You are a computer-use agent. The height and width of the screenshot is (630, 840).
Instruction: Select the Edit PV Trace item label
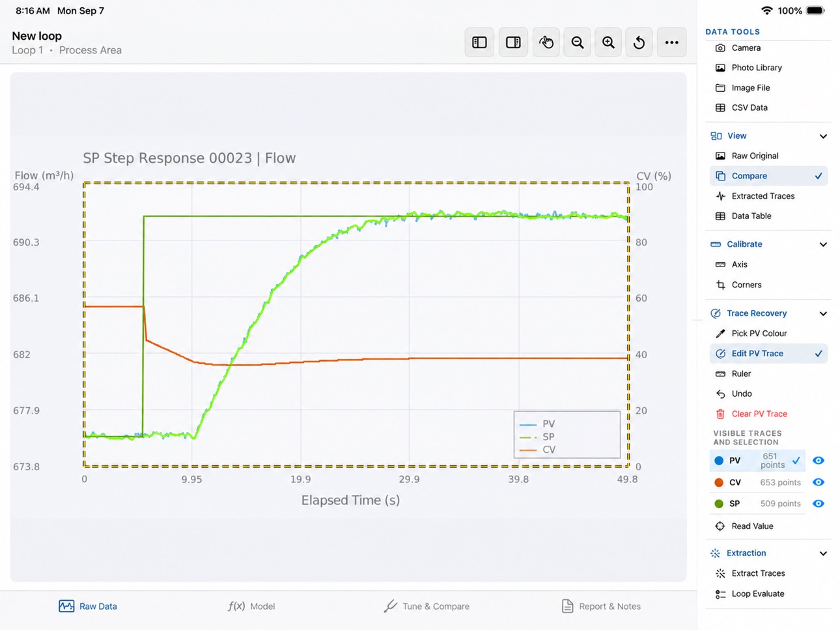[757, 354]
